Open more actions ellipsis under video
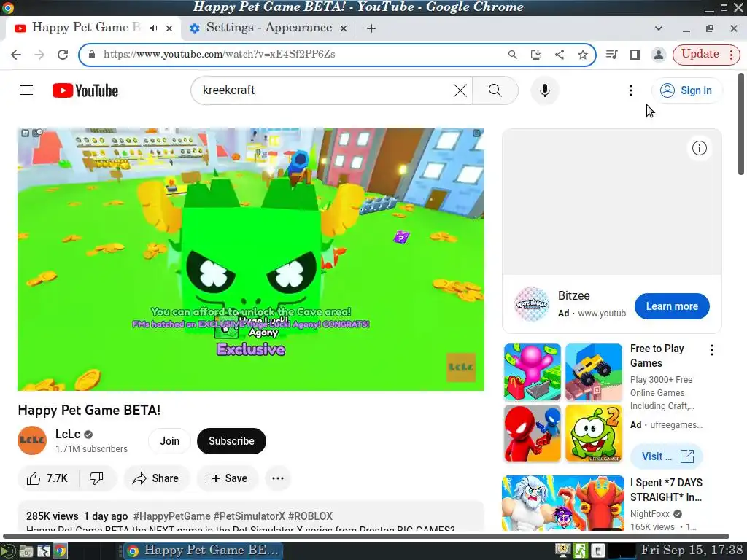 click(x=278, y=478)
